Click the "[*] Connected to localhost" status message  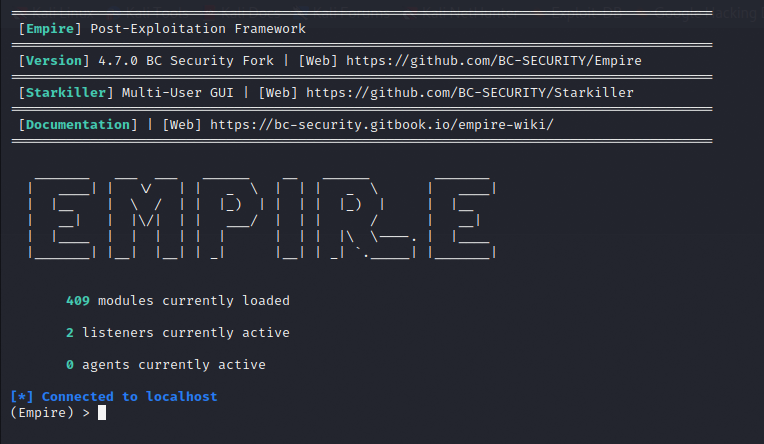(x=114, y=397)
